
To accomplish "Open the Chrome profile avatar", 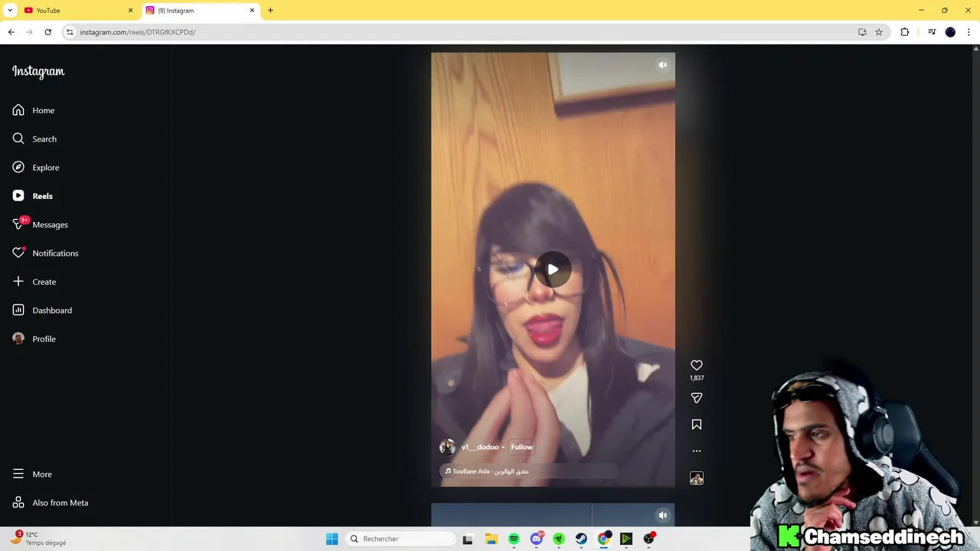I will tap(950, 32).
